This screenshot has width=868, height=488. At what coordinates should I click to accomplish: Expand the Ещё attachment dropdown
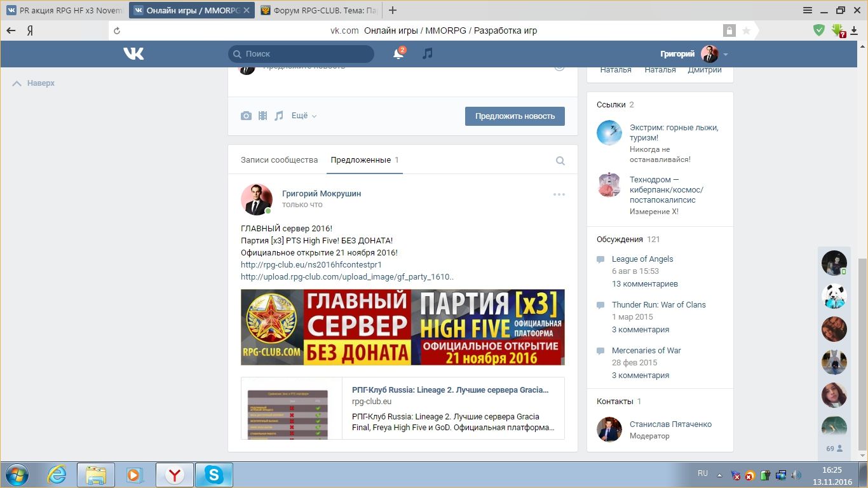click(304, 116)
